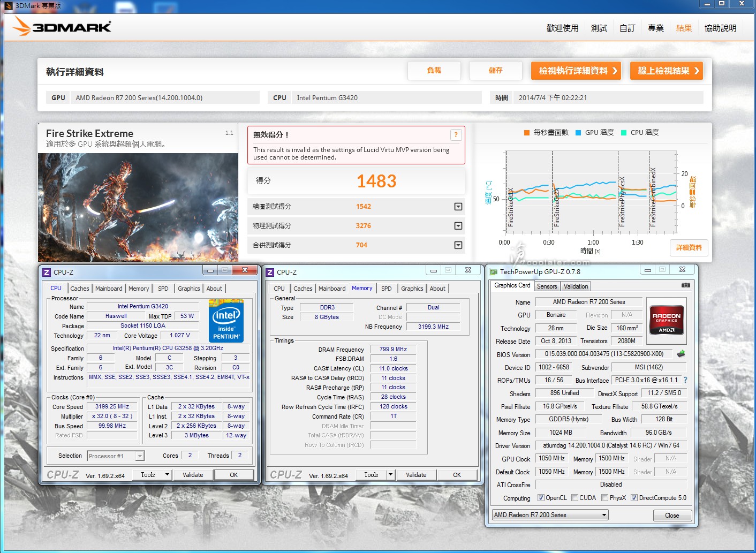Click the Threads value field in CPU-Z
Viewport: 756px width, 553px height.
coord(240,455)
